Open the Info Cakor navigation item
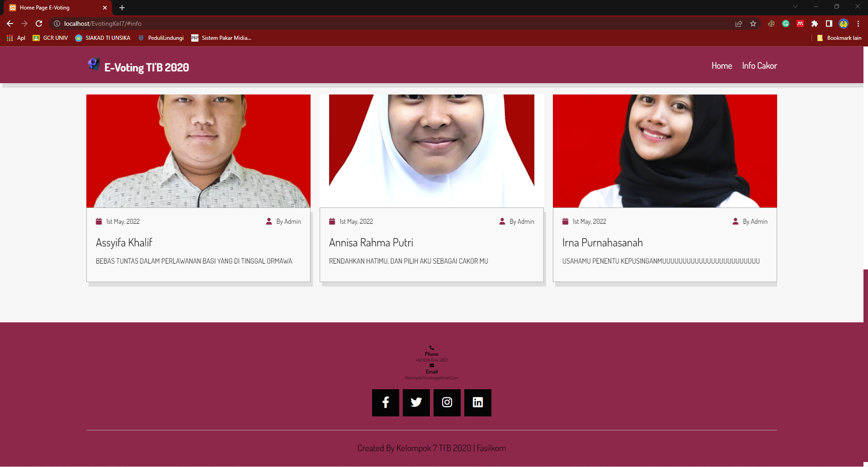 coord(759,65)
